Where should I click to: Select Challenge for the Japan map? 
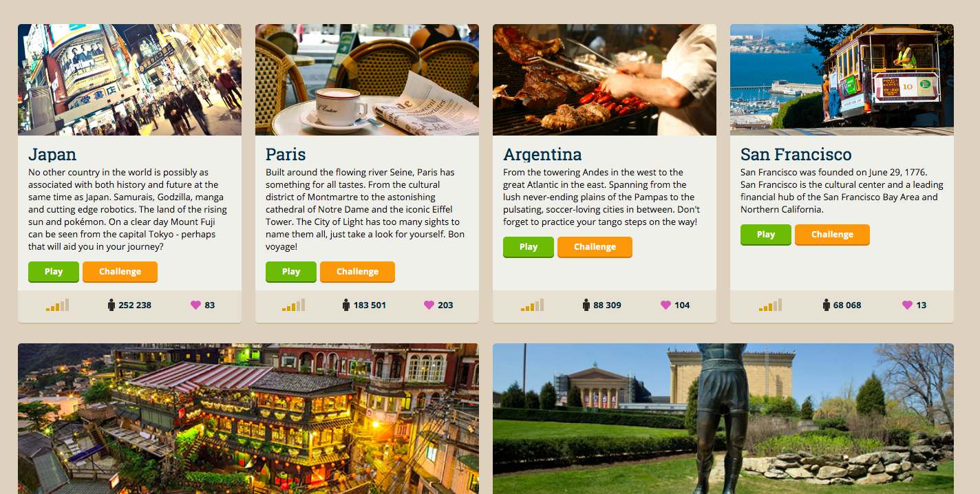coord(120,272)
